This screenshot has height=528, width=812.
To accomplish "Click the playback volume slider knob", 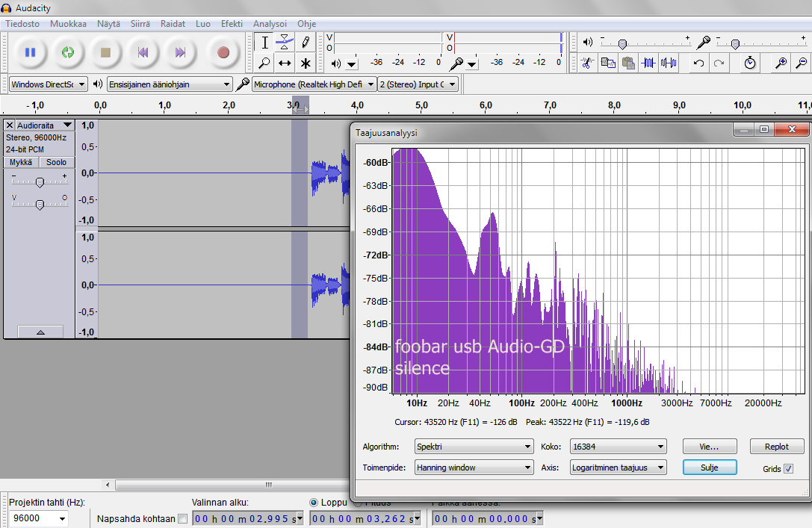I will 623,45.
